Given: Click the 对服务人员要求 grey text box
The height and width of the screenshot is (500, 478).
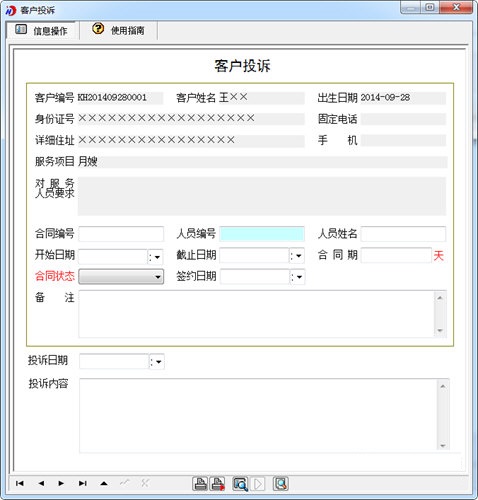Looking at the screenshot, I should [x=262, y=196].
